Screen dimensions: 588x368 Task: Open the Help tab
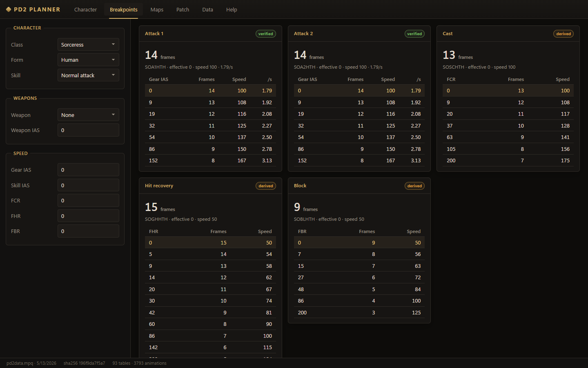coord(232,9)
